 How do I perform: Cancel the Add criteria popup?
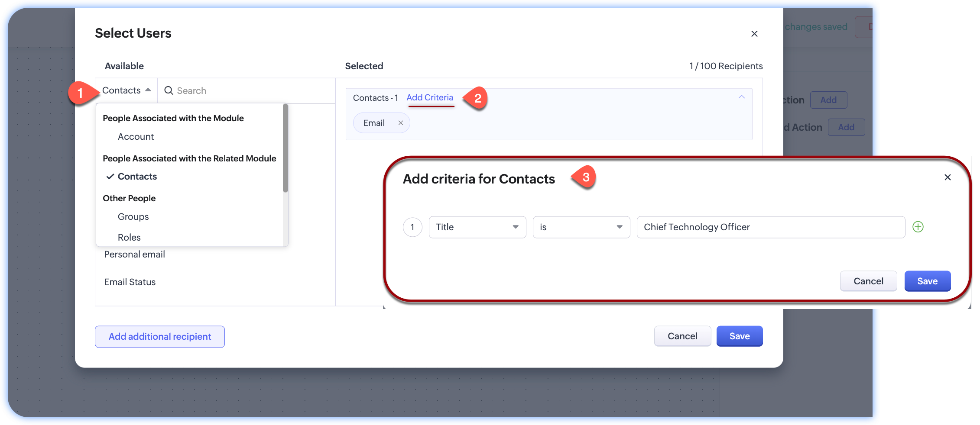tap(868, 281)
